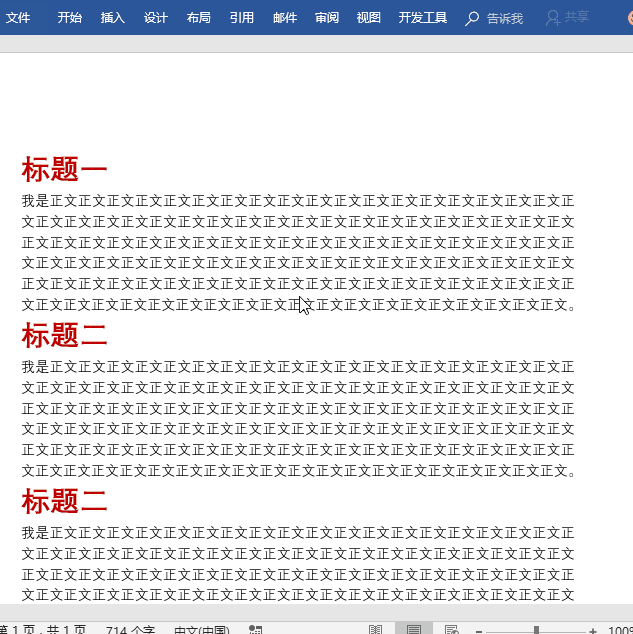Open the 设计 ribbon tab
The image size is (633, 634).
[156, 18]
